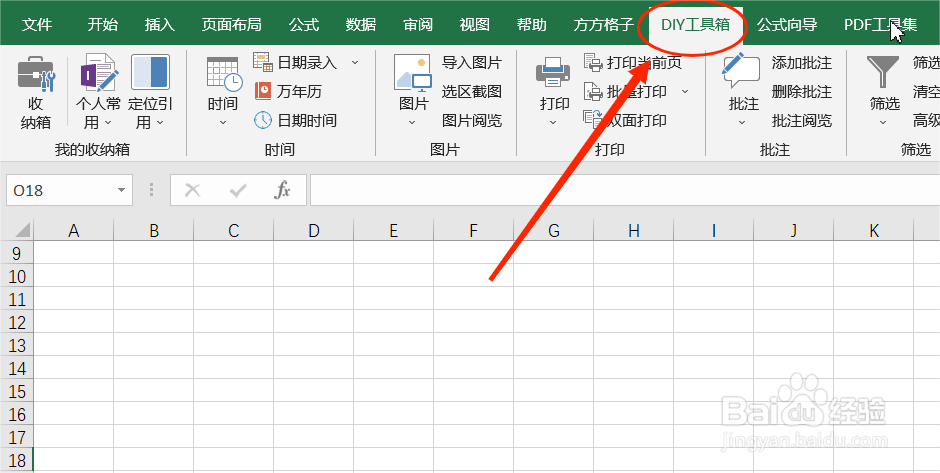The width and height of the screenshot is (940, 473).
Task: Expand the 批量打印 dropdown chevron
Action: click(685, 92)
